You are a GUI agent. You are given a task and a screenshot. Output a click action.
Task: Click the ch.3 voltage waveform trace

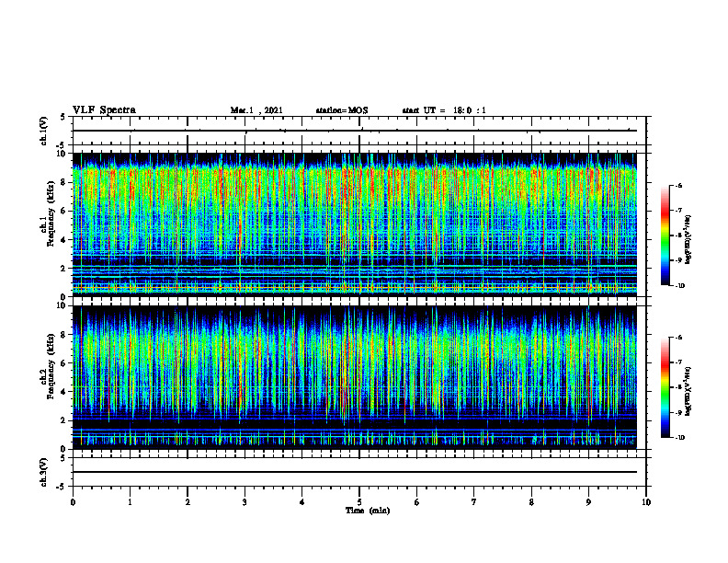(x=355, y=472)
